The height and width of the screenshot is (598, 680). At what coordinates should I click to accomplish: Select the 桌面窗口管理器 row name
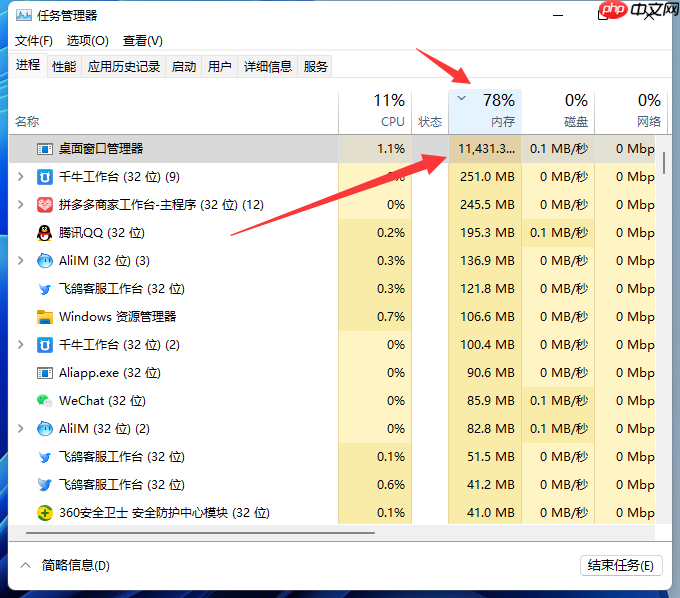click(x=101, y=149)
